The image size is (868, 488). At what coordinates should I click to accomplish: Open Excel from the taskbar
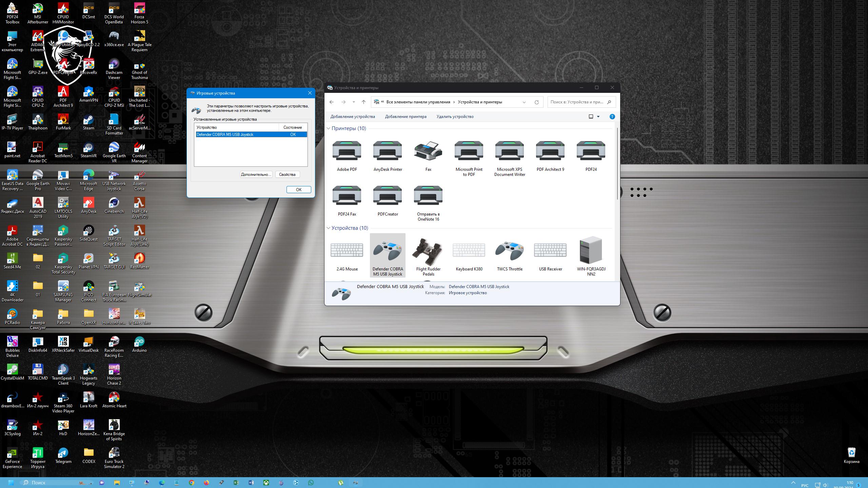pos(236,483)
